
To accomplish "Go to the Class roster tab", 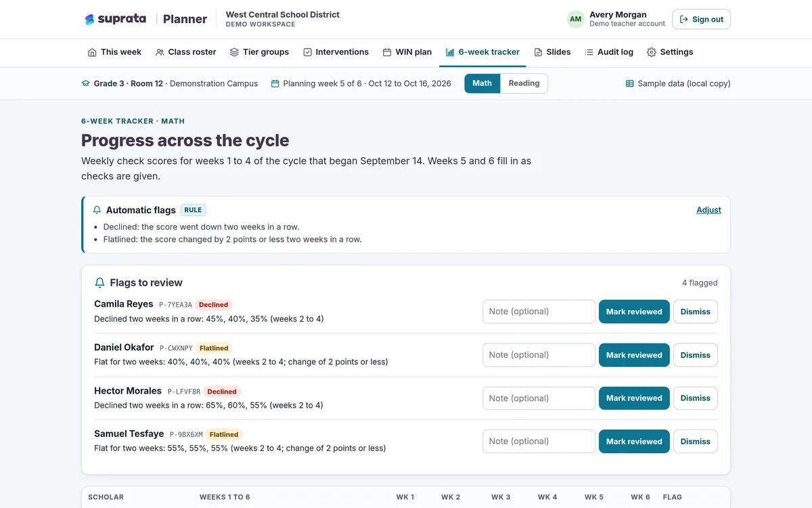I will pyautogui.click(x=185, y=52).
